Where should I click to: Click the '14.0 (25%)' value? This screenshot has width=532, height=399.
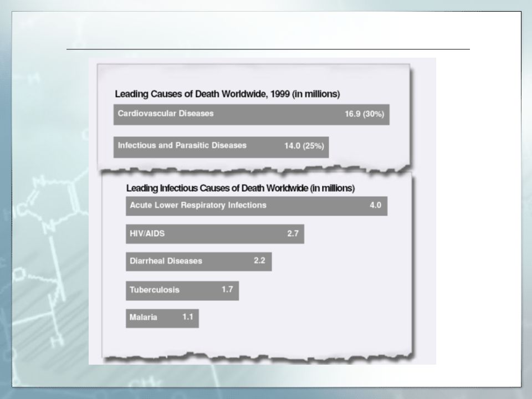click(x=304, y=146)
